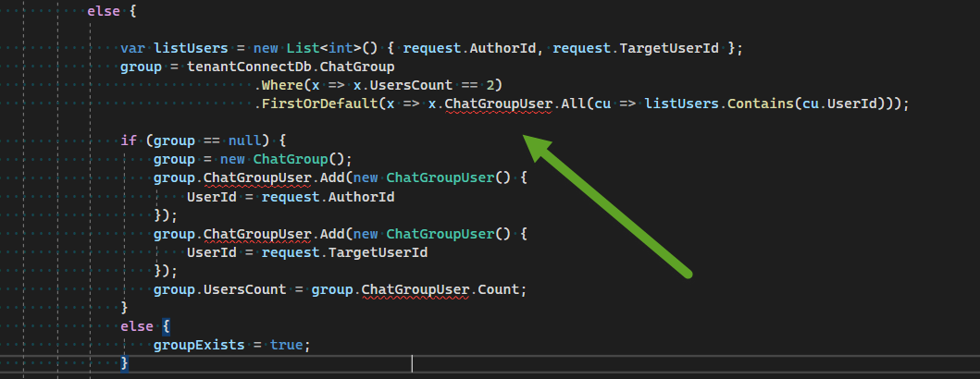Image resolution: width=980 pixels, height=379 pixels.
Task: Select the numeric literal '2'
Action: (490, 85)
